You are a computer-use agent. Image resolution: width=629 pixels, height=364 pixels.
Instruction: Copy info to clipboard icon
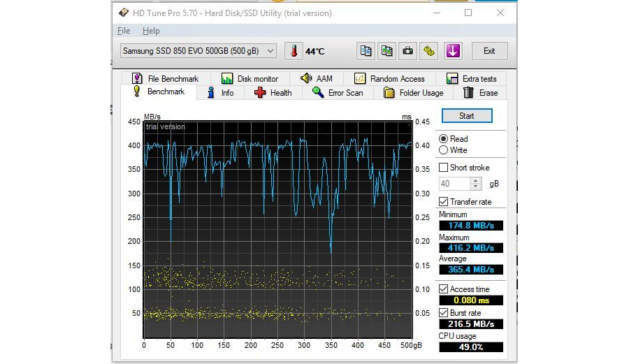click(366, 51)
